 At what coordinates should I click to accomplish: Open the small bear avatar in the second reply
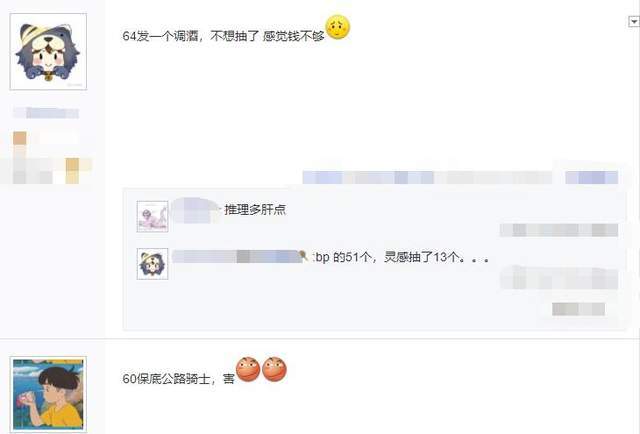152,264
